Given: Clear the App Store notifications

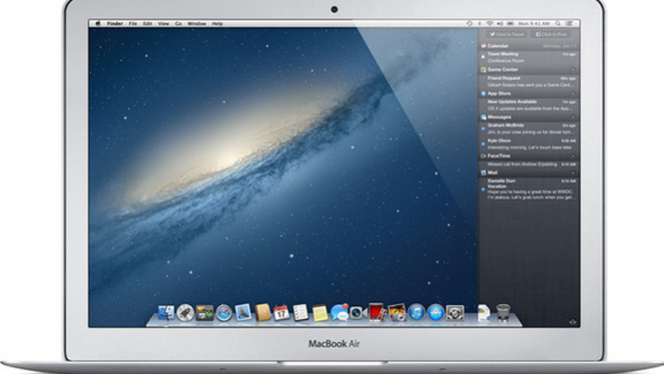Looking at the screenshot, I should pyautogui.click(x=573, y=93).
